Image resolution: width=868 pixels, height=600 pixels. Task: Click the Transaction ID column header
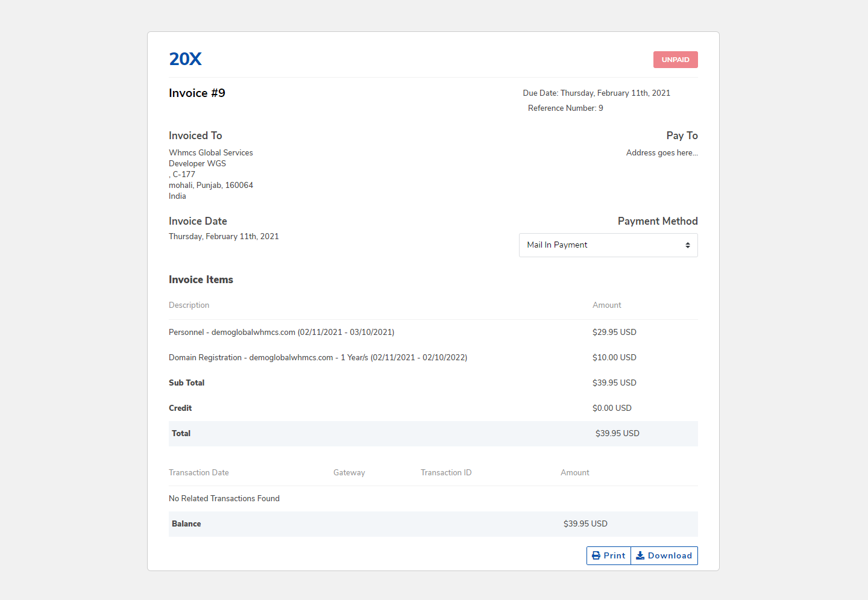[x=446, y=473]
